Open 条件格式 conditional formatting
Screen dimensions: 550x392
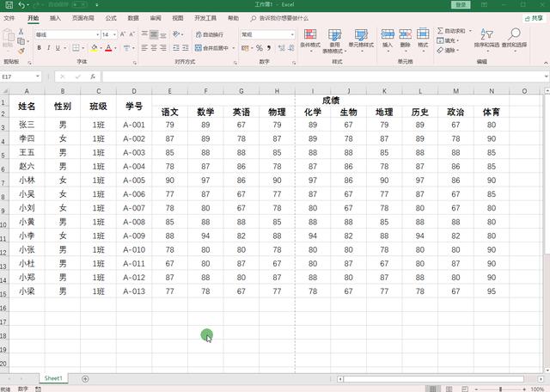tap(310, 40)
